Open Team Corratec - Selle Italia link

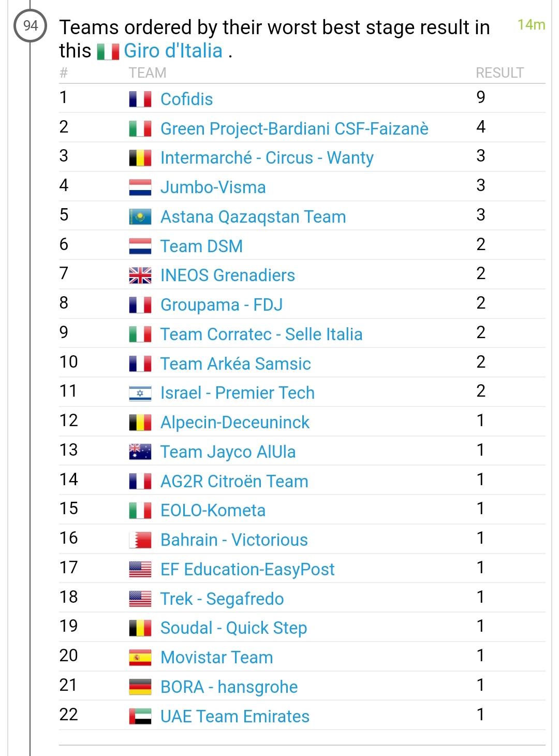(x=261, y=335)
